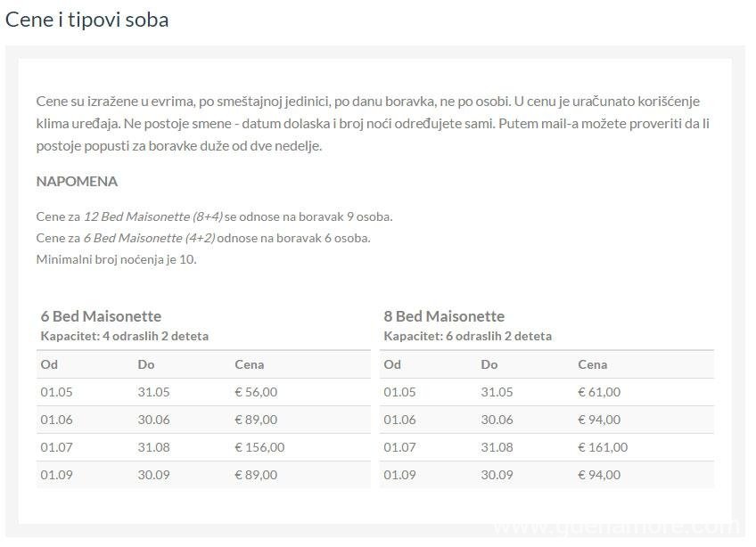Click the "Od" header in 6 Bed table
756x547 pixels.
pos(49,364)
